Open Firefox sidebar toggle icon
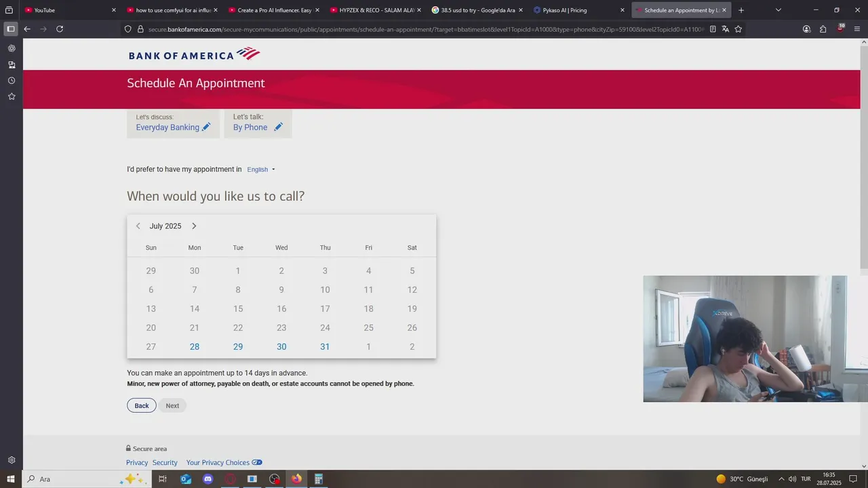 click(x=10, y=29)
